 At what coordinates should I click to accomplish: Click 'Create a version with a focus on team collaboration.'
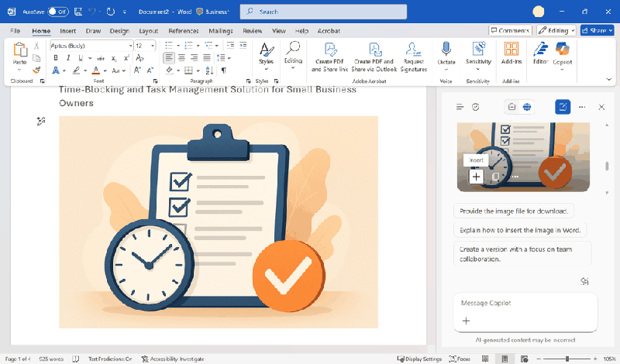click(x=522, y=254)
